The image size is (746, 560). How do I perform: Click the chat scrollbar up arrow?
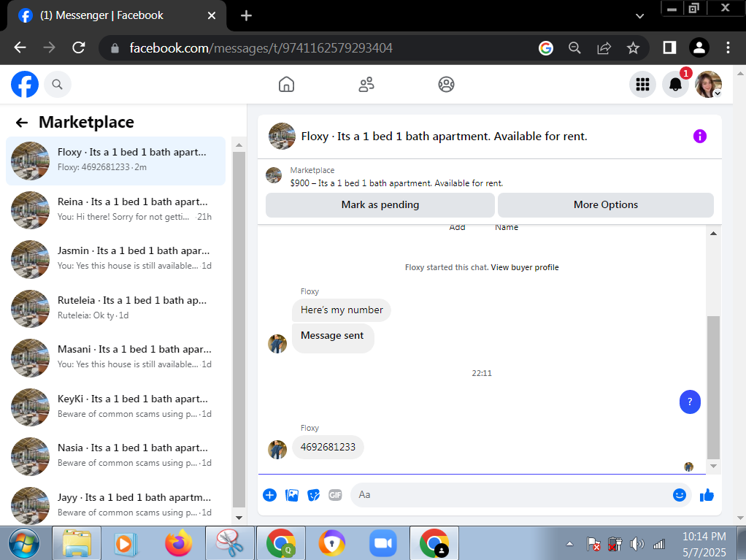(x=713, y=233)
